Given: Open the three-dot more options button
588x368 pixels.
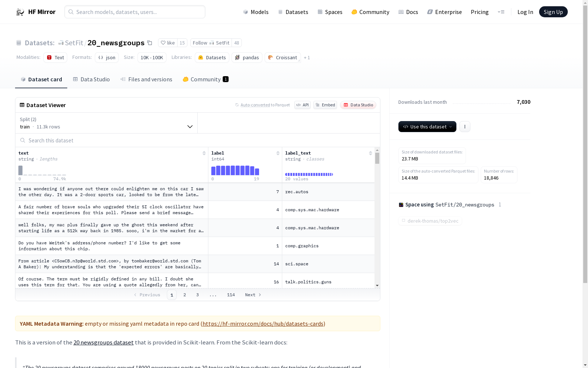Looking at the screenshot, I should [465, 127].
